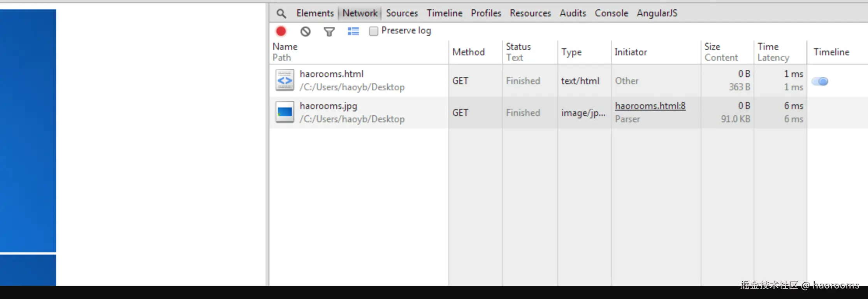Stop recording with the red record button
Screen dimensions: 868x299
pos(281,31)
